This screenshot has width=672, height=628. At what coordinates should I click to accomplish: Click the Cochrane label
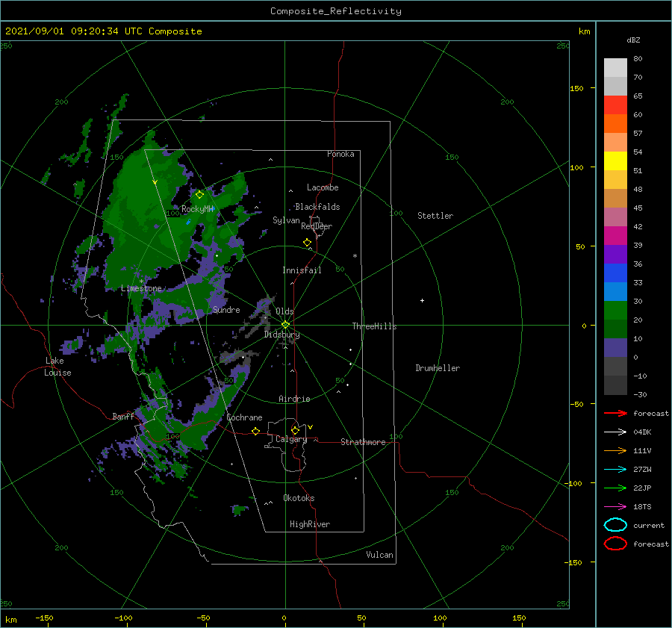click(x=244, y=417)
